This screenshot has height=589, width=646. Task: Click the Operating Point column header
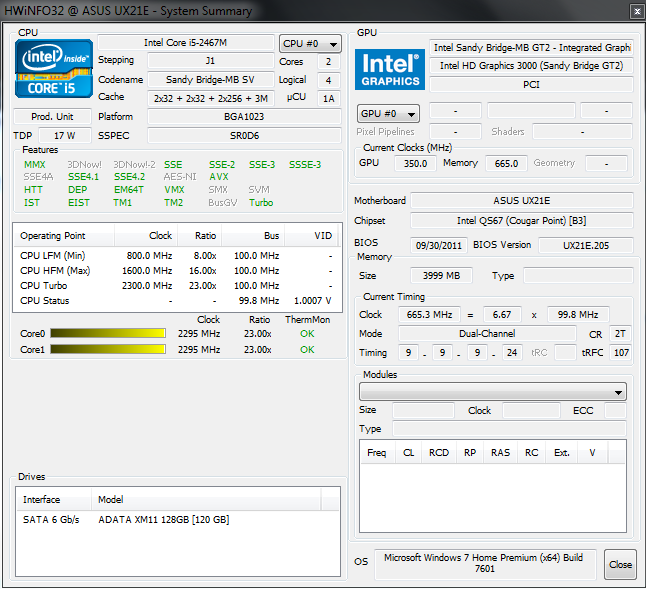coord(64,236)
